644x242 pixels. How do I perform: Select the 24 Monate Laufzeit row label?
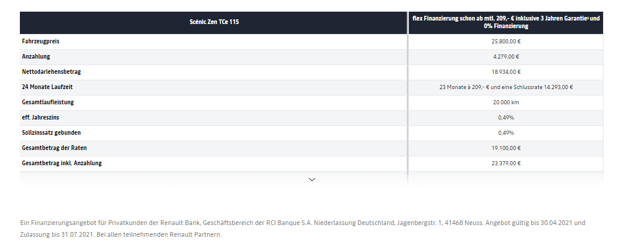coord(47,87)
